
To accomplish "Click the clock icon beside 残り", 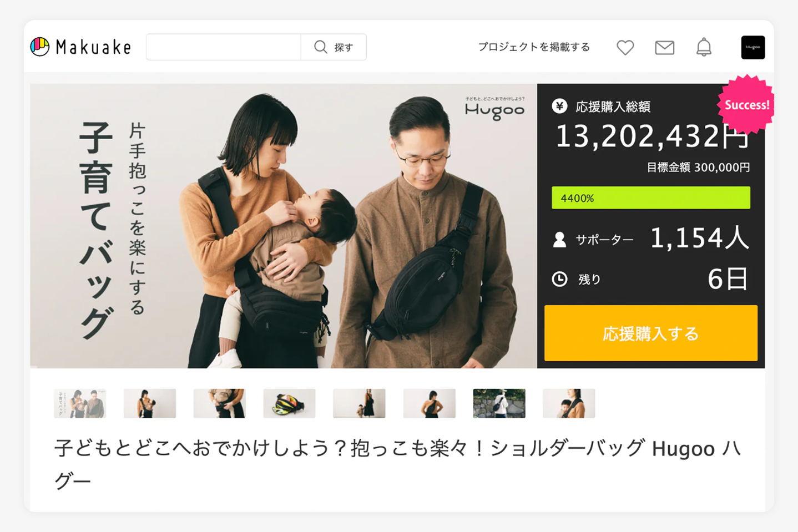I will [x=559, y=279].
